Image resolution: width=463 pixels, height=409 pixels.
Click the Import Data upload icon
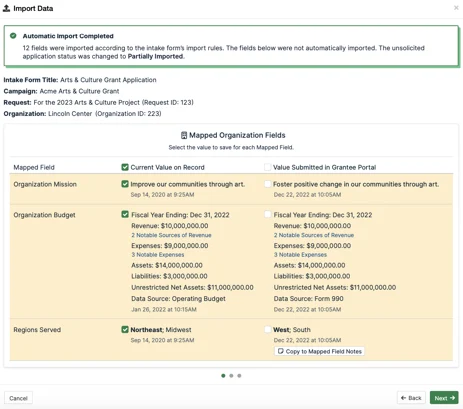point(6,8)
